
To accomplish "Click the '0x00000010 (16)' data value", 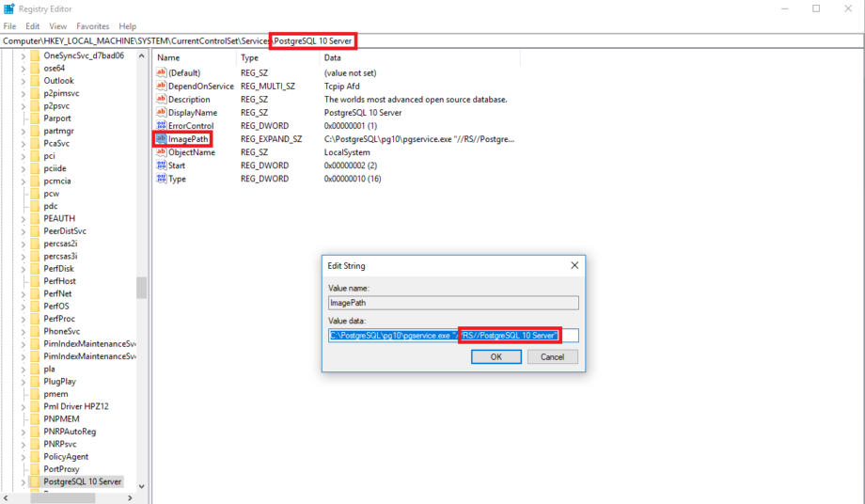I will pyautogui.click(x=353, y=179).
